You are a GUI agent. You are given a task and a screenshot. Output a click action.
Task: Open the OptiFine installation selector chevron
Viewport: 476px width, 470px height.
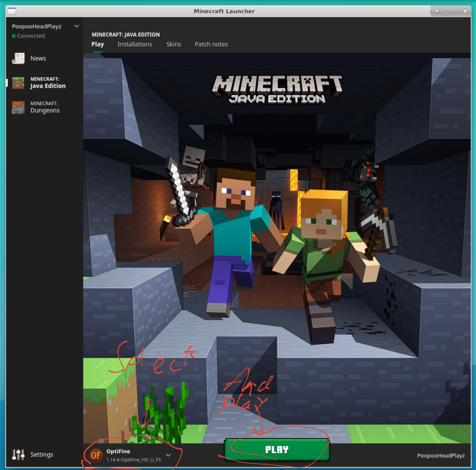point(168,455)
